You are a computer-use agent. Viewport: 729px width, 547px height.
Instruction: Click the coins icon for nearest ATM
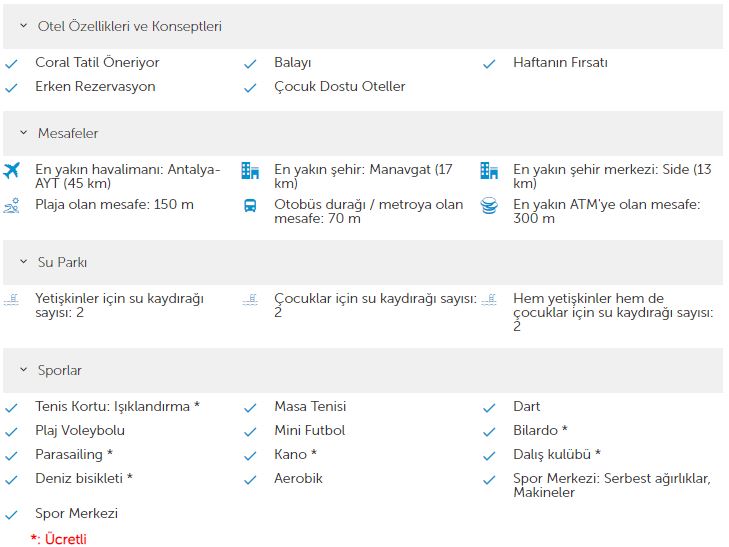pyautogui.click(x=489, y=205)
